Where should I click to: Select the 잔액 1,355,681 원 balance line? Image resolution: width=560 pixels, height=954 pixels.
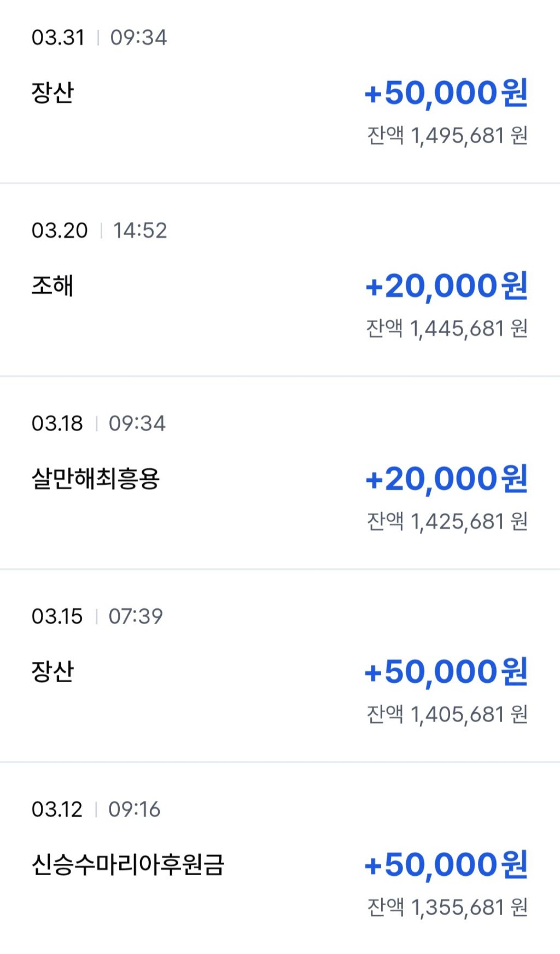447,908
